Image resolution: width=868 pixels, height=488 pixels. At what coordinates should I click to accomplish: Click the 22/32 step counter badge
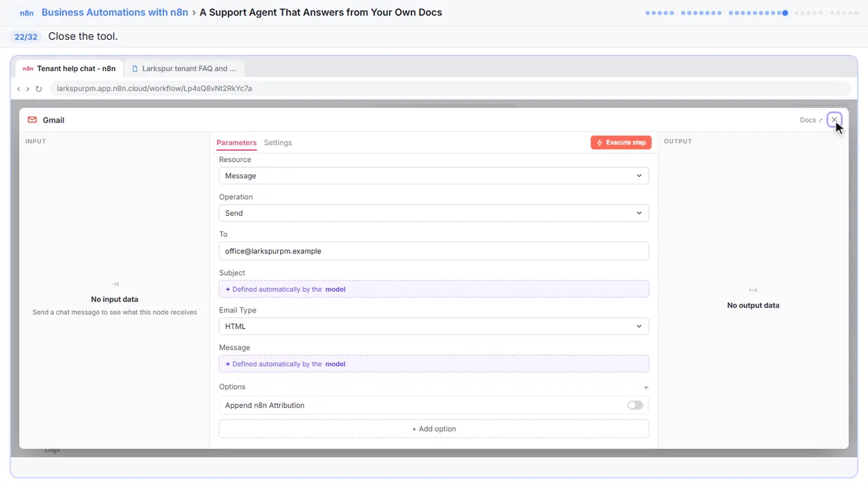pos(26,37)
